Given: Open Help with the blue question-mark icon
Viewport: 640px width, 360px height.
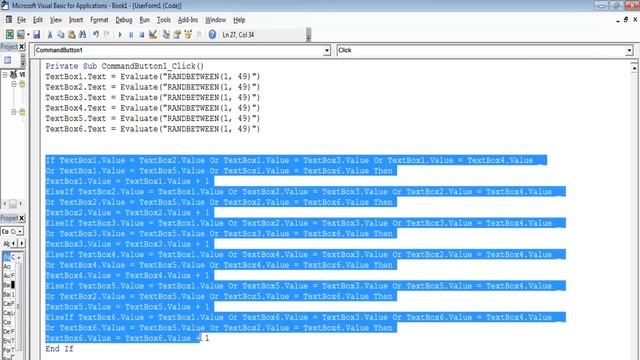Looking at the screenshot, I should (212, 35).
